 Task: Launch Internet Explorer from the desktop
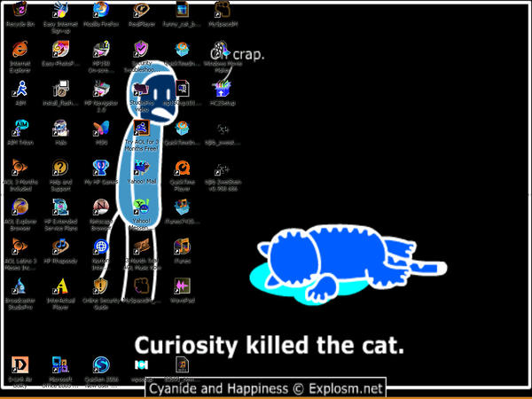pyautogui.click(x=20, y=49)
